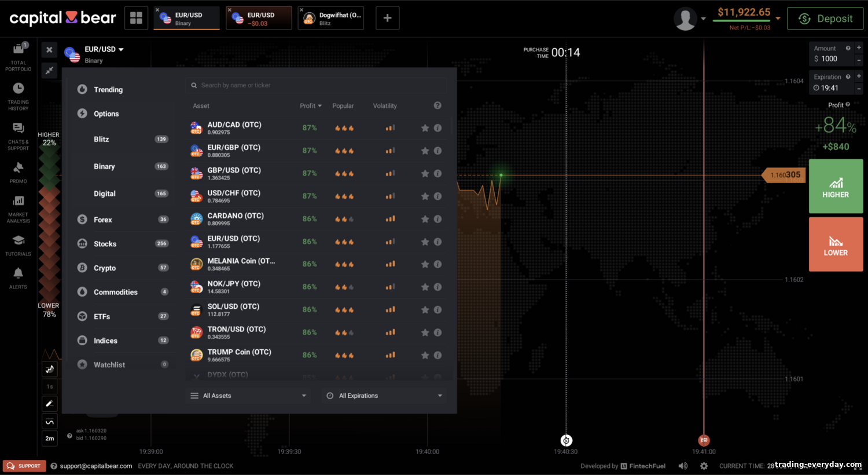Toggle favorite star for CARDANO (OTC)

pos(425,219)
